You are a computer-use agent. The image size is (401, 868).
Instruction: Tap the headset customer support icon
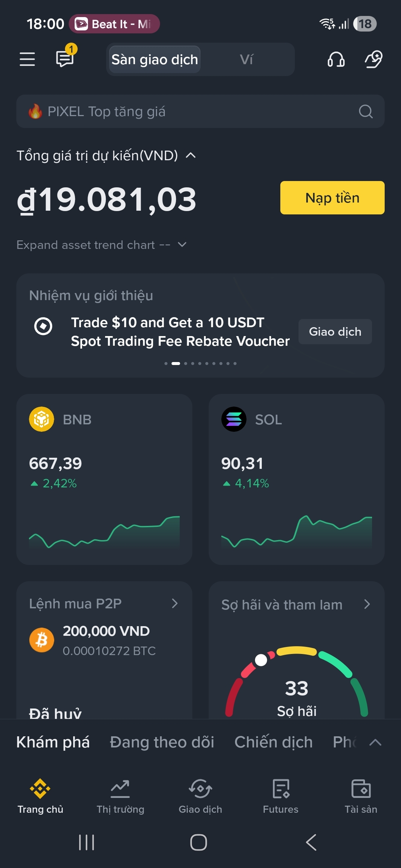pyautogui.click(x=336, y=59)
